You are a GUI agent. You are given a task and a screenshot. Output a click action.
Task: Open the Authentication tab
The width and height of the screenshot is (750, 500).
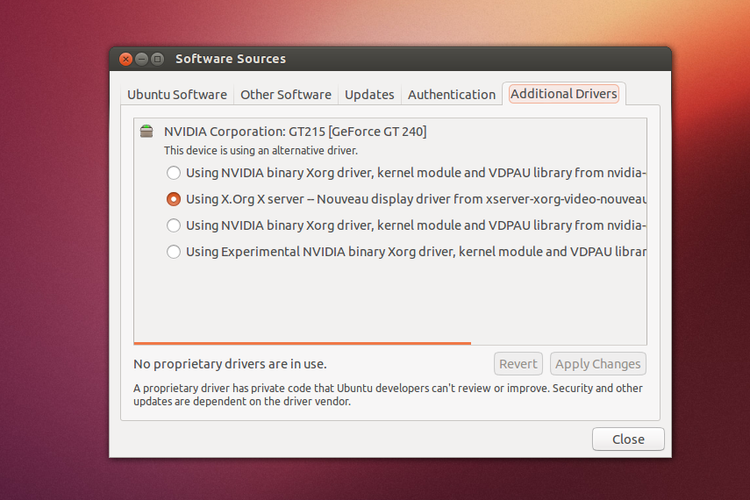click(451, 95)
